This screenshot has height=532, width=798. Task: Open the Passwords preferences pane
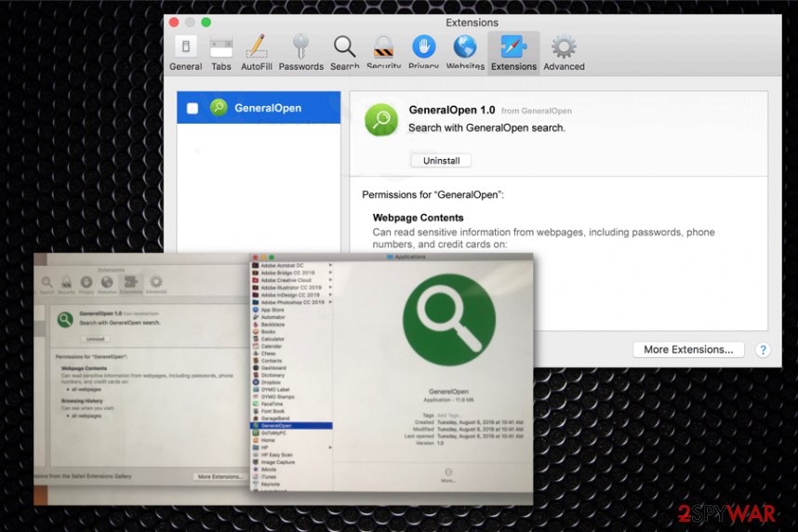(300, 53)
